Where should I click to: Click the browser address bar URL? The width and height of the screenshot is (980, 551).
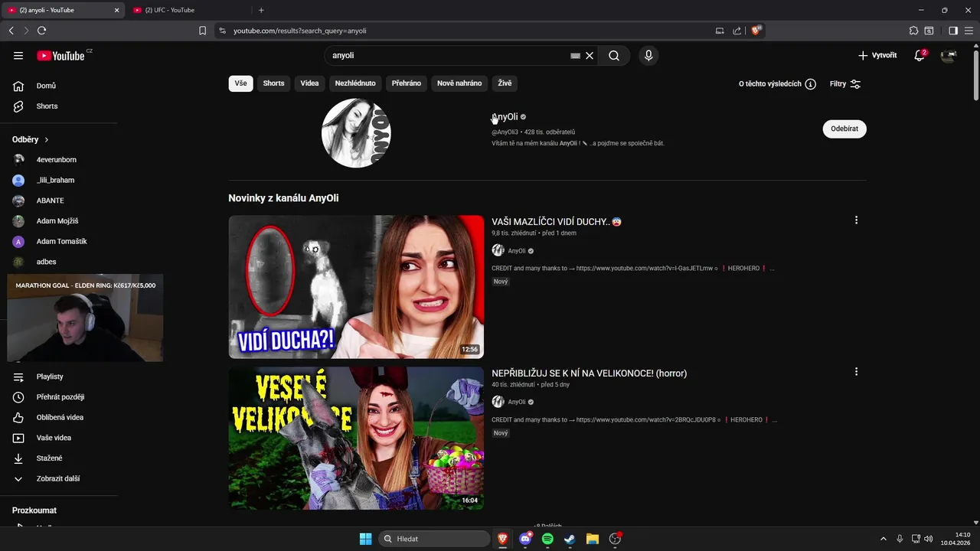pyautogui.click(x=300, y=31)
